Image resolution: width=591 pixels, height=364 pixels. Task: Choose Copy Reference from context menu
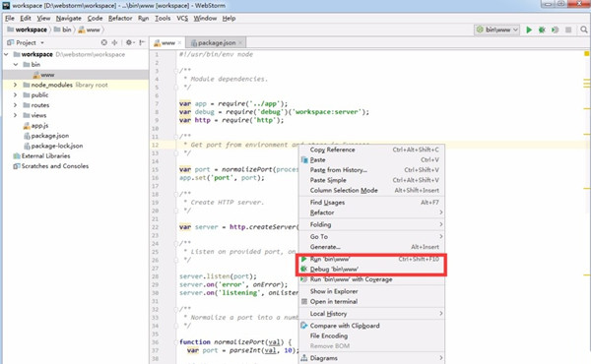pyautogui.click(x=371, y=150)
